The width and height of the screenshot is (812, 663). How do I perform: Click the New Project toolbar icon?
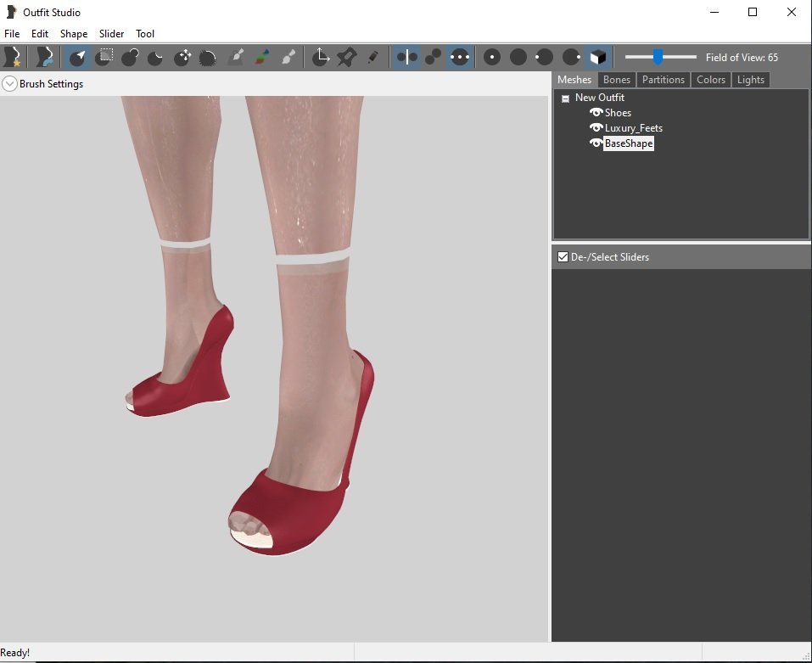13,57
